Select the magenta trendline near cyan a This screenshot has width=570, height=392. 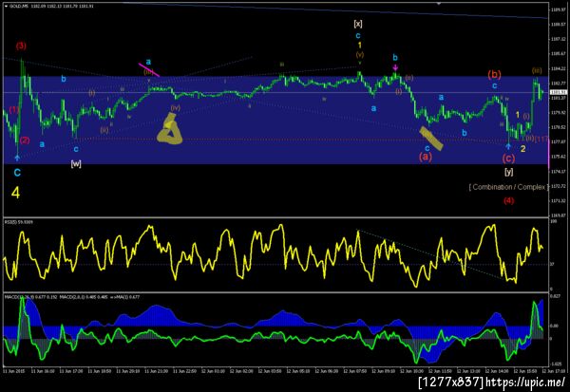(149, 69)
